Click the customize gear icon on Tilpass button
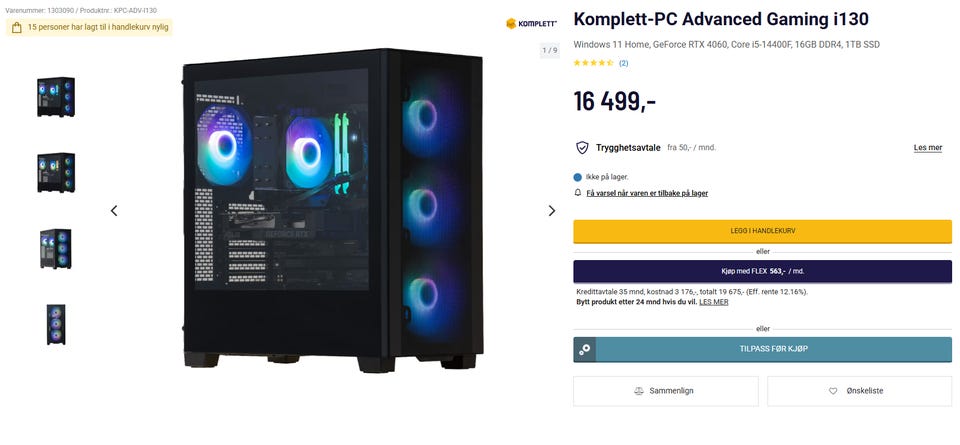 [x=585, y=350]
